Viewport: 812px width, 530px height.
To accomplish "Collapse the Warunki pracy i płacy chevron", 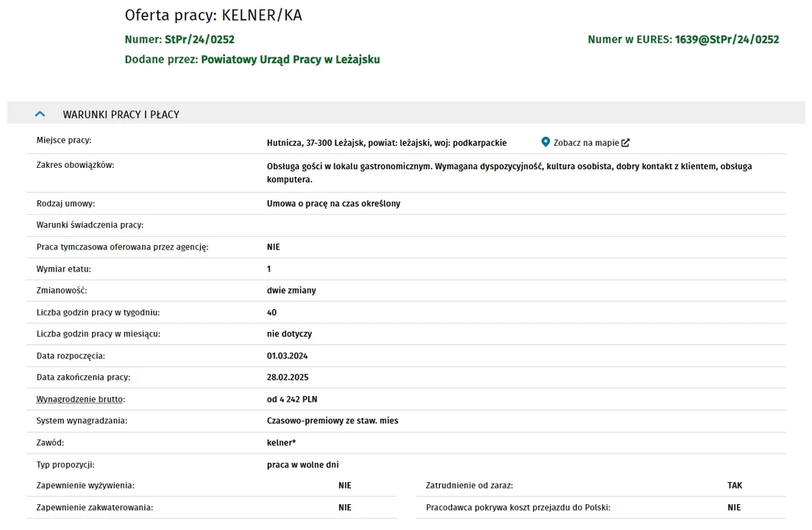I will 40,114.
